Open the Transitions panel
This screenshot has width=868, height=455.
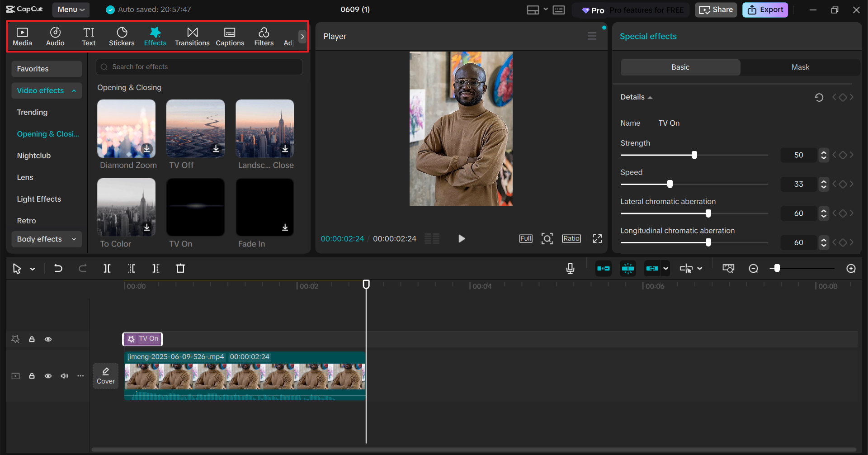[192, 36]
